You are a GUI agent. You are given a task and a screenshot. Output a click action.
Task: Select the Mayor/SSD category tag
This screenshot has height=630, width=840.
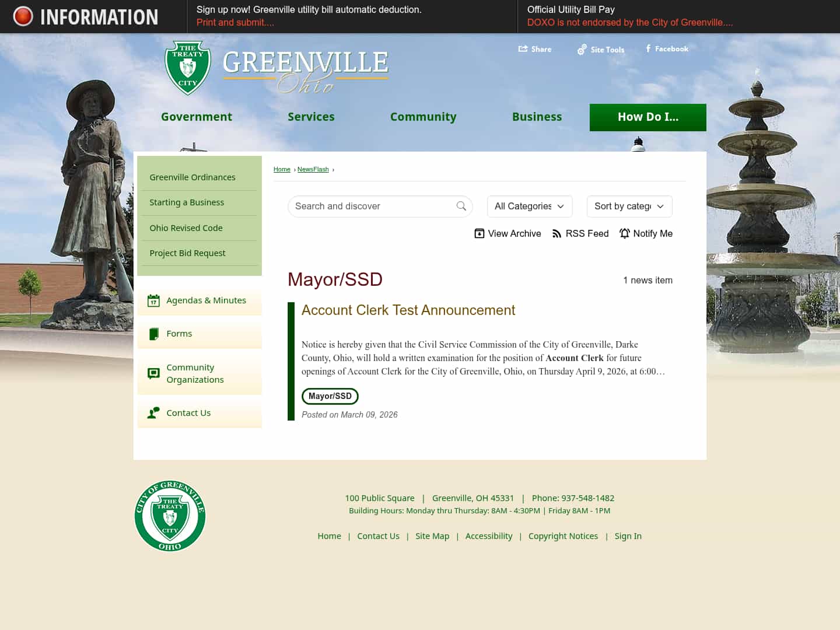[x=330, y=396]
